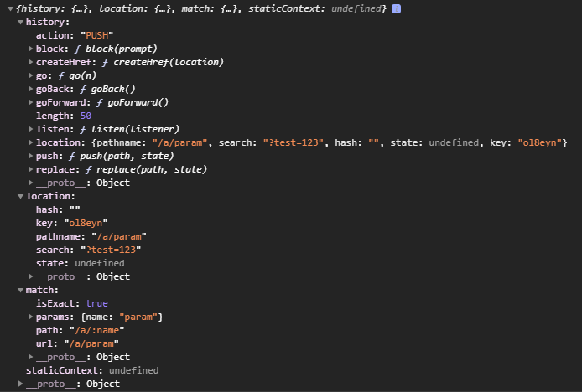Click the go(n) function signature
Screen dimensions: 582x392
click(82, 75)
